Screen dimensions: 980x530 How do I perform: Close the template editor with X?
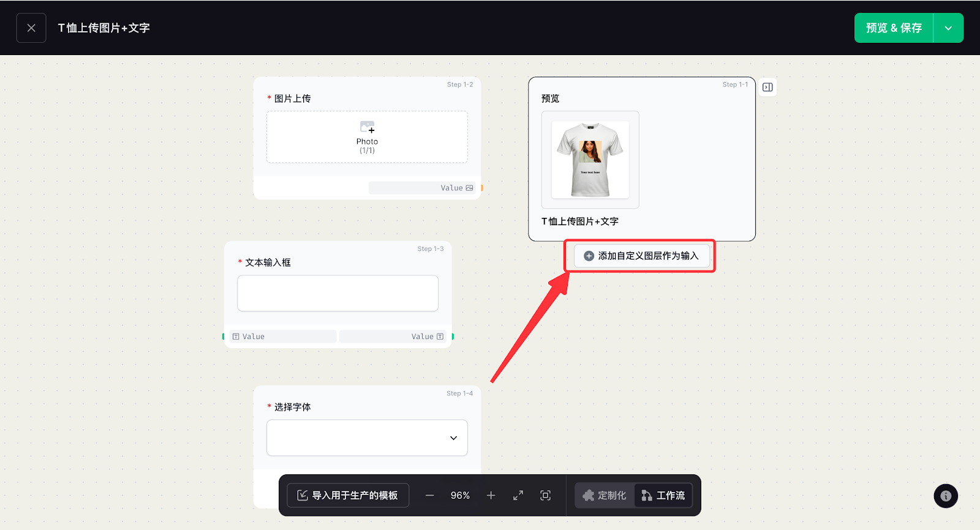point(31,28)
